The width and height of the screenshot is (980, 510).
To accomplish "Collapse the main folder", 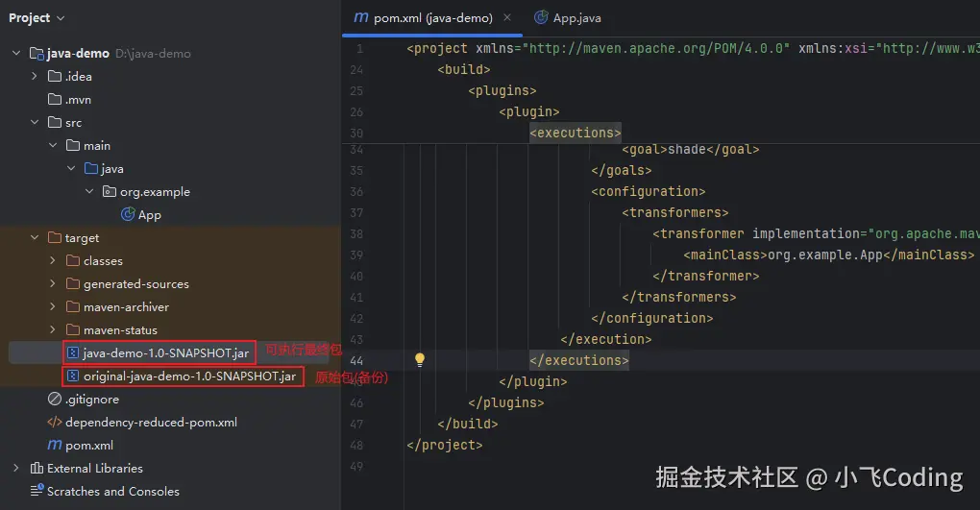I will pos(53,146).
